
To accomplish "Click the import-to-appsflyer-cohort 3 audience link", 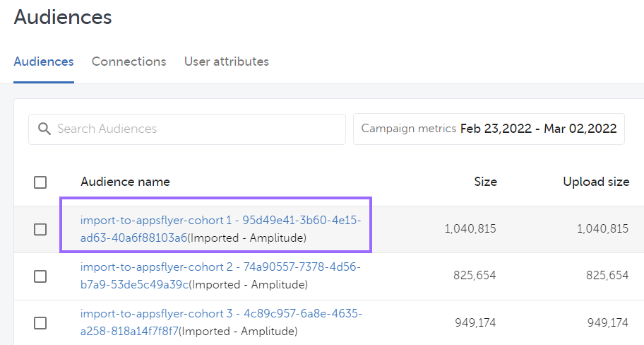I will tap(220, 314).
